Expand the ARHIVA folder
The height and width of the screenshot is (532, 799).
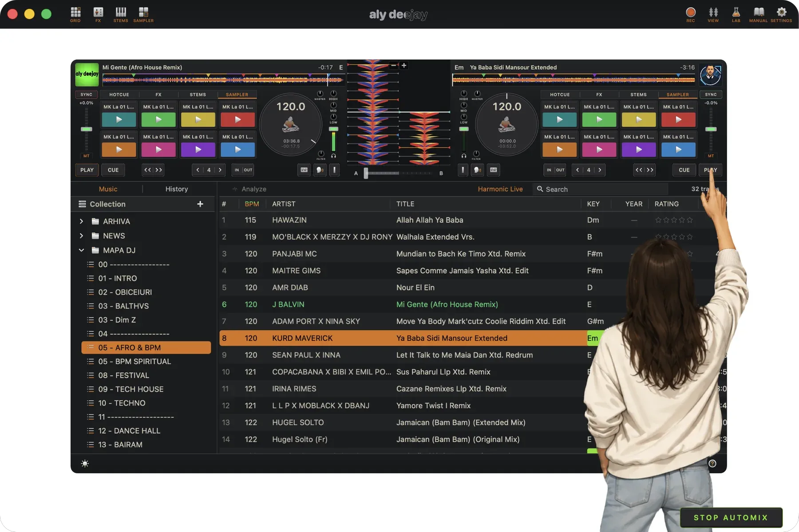click(x=81, y=221)
